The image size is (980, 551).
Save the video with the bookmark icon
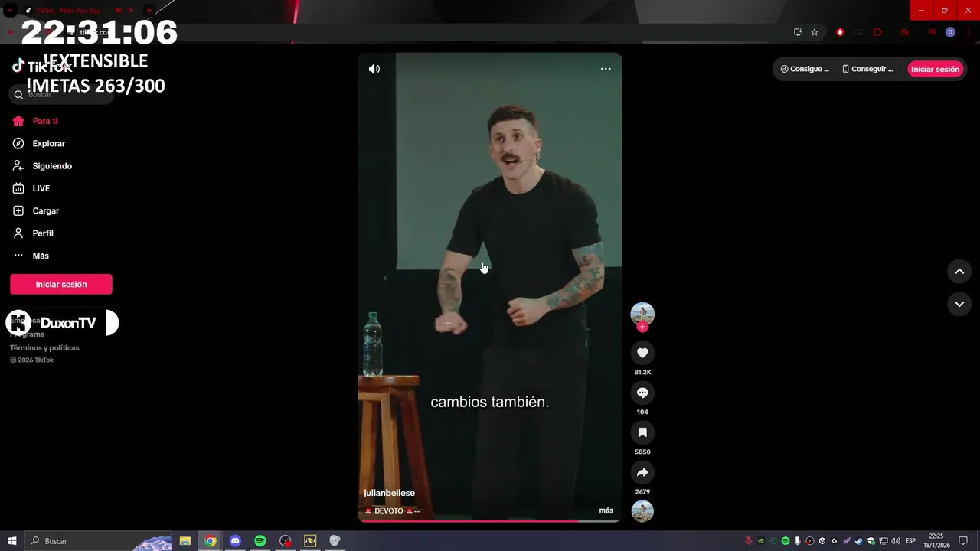point(642,432)
